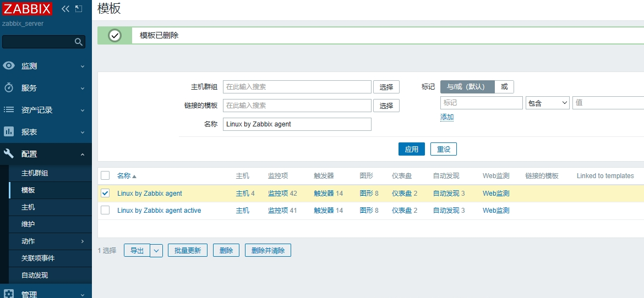Open the 包含 tag operator dropdown
This screenshot has width=644, height=298.
(547, 103)
